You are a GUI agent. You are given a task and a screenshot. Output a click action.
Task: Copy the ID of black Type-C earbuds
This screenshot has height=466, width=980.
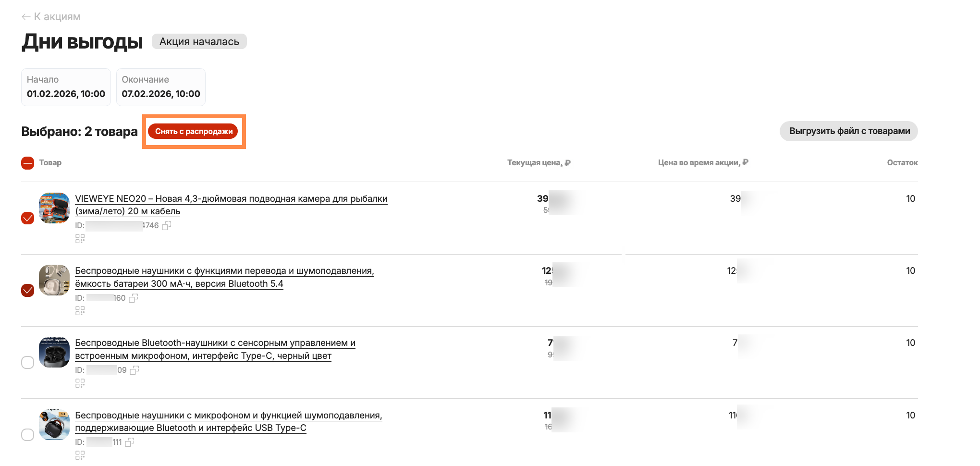(135, 370)
